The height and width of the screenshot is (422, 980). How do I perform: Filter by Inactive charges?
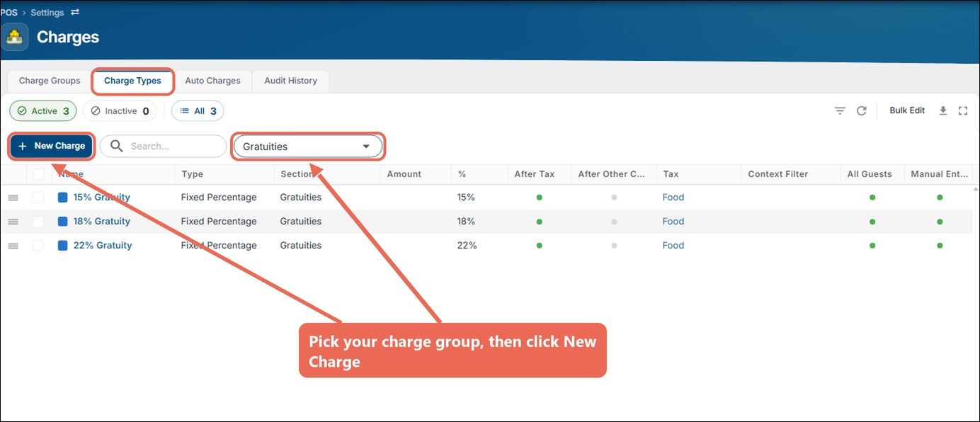click(120, 111)
